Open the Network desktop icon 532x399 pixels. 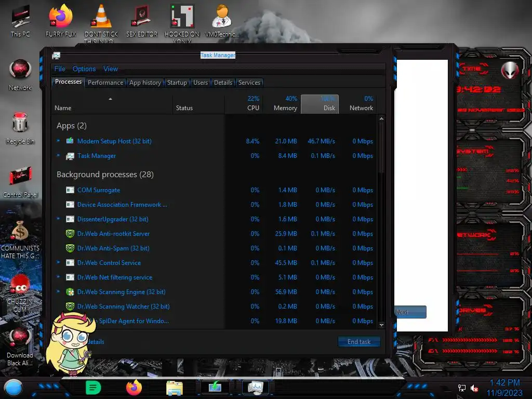tap(20, 75)
